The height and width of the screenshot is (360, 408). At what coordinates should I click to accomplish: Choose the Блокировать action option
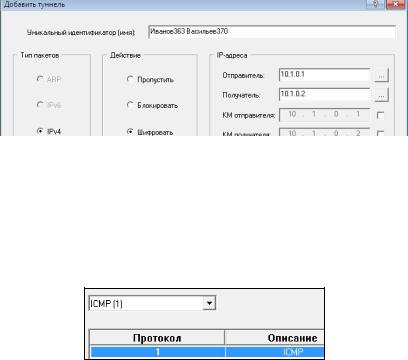coord(130,105)
